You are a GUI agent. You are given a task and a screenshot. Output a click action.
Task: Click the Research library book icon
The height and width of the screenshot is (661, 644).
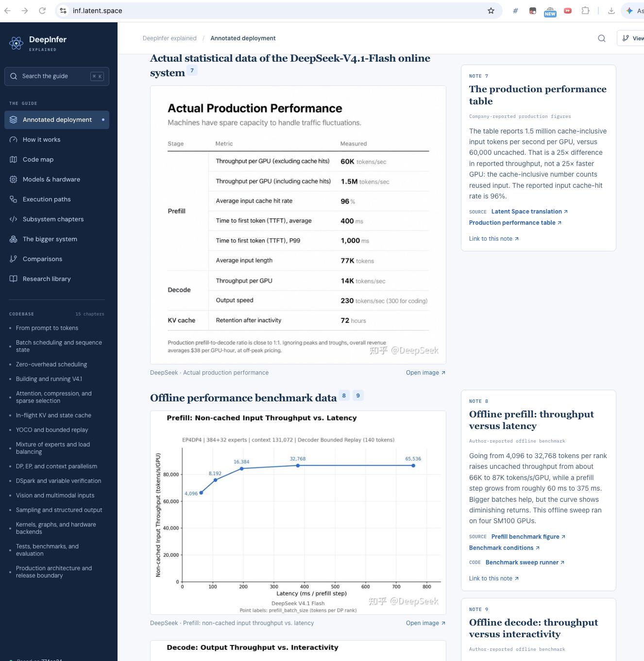click(14, 279)
